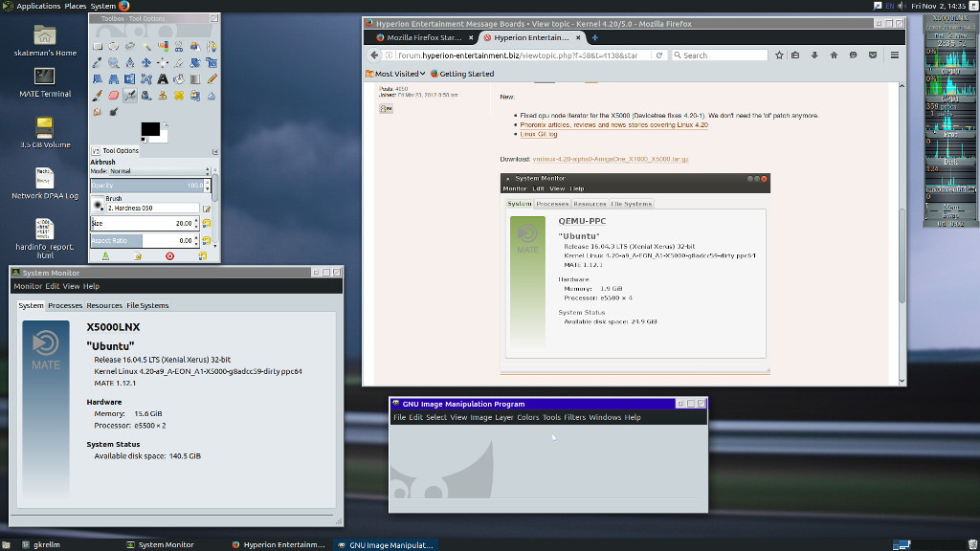The image size is (980, 551).
Task: Choose the Move tool in toolbox
Action: pyautogui.click(x=146, y=62)
